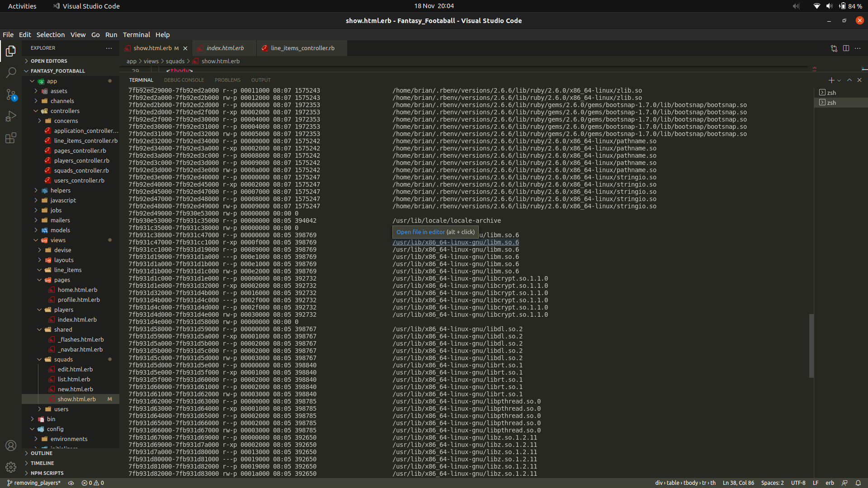
Task: Switch to the PROBLEMS panel tab
Action: tap(227, 80)
